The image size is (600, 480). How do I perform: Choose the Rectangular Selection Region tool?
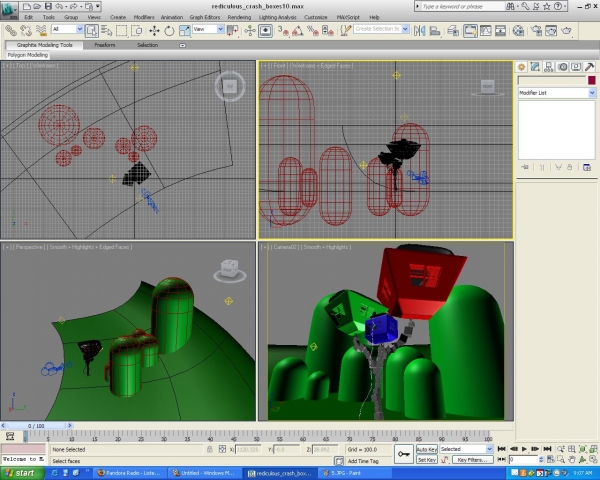pos(122,30)
